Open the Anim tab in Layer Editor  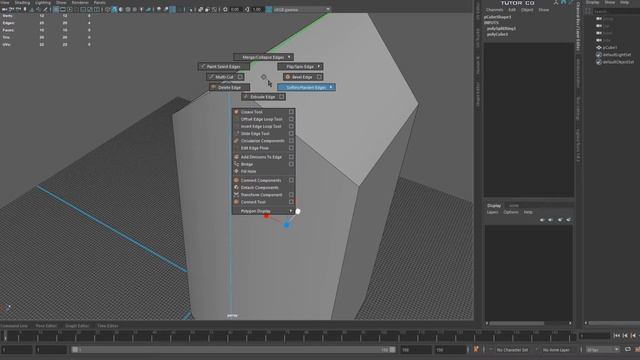click(514, 205)
